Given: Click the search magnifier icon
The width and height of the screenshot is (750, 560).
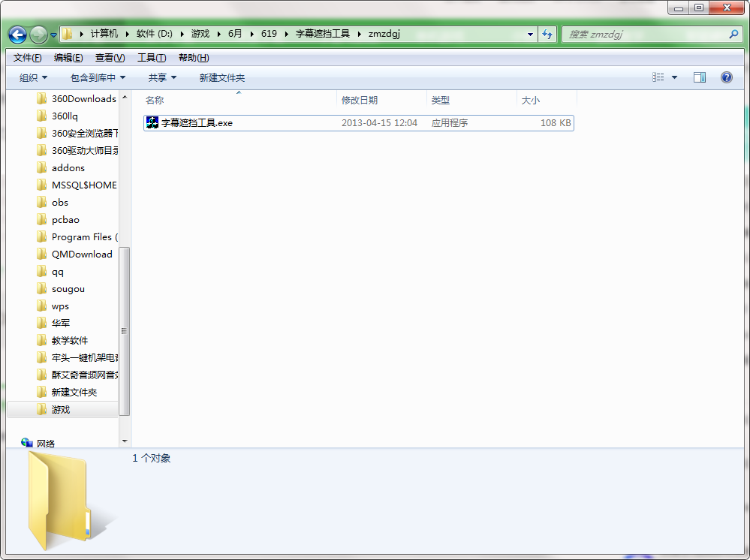Looking at the screenshot, I should [x=733, y=34].
